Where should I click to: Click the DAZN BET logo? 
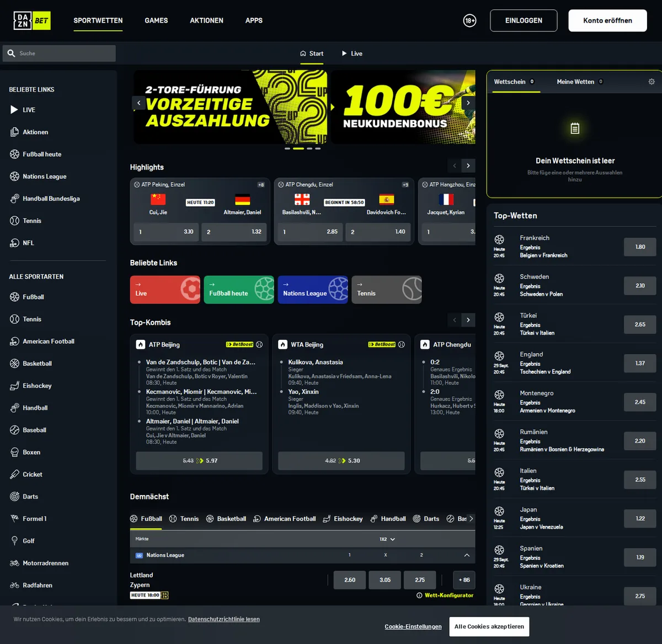click(x=32, y=20)
